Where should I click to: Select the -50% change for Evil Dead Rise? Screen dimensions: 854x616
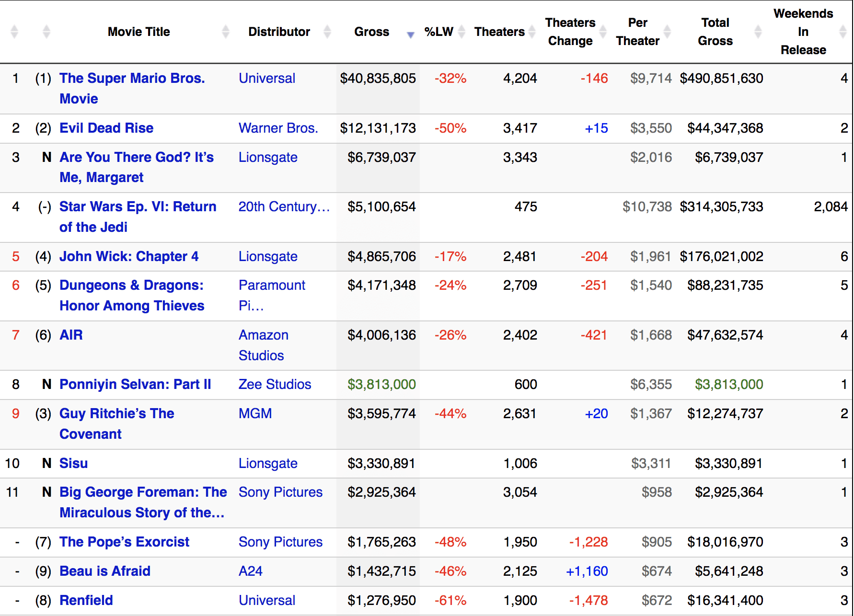[450, 128]
